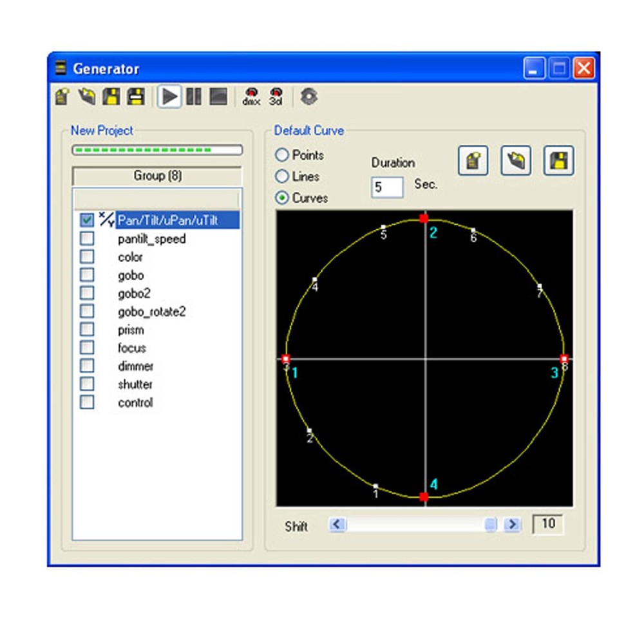Image resolution: width=644 pixels, height=644 pixels.
Task: Uncheck the Pan/Tilt/uPan/uTilt checkbox
Action: (88, 220)
